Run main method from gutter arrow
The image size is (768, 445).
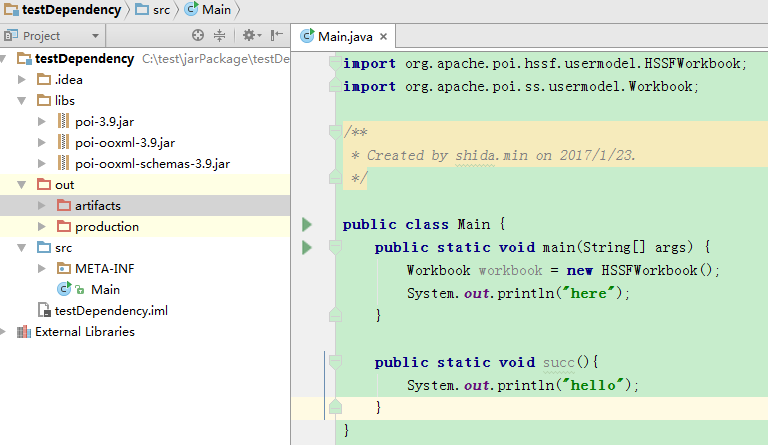pyautogui.click(x=307, y=247)
